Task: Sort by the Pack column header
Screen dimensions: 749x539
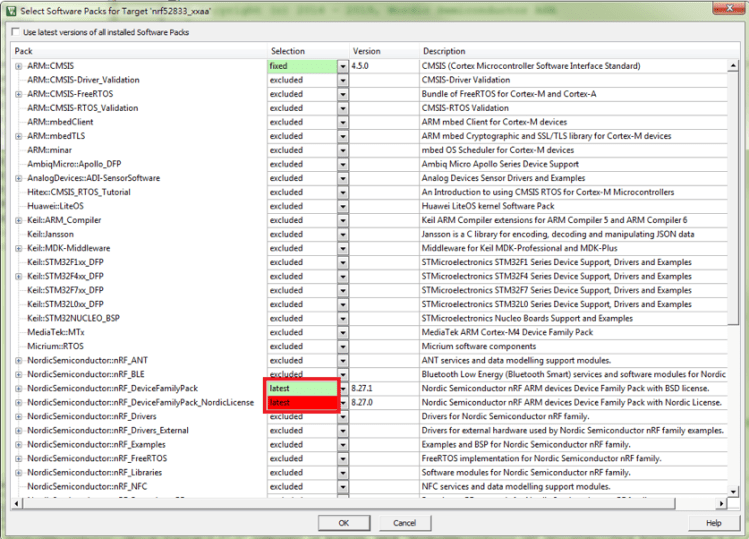Action: [x=139, y=51]
